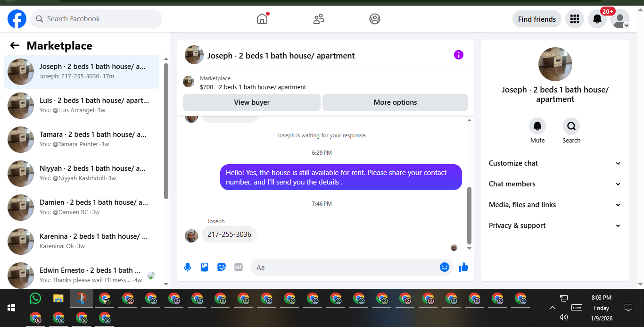Open the Facebook menu grid icon
644x327 pixels.
pos(574,19)
